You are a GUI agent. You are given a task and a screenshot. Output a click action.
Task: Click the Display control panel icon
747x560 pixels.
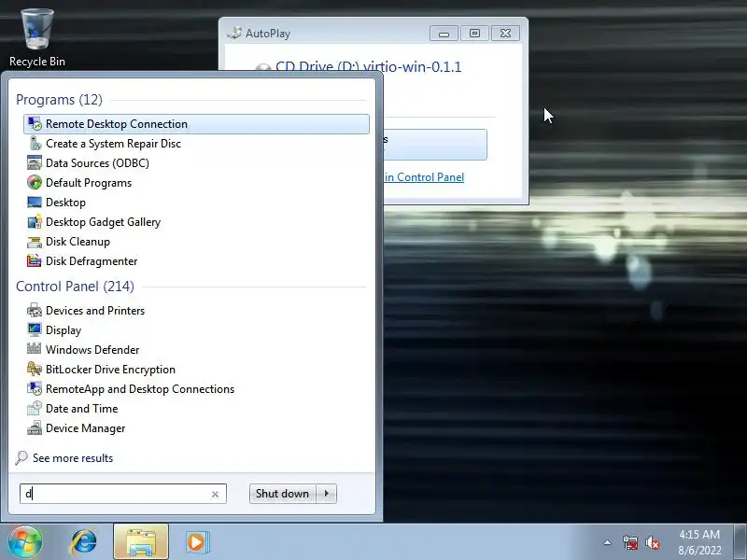pos(35,330)
